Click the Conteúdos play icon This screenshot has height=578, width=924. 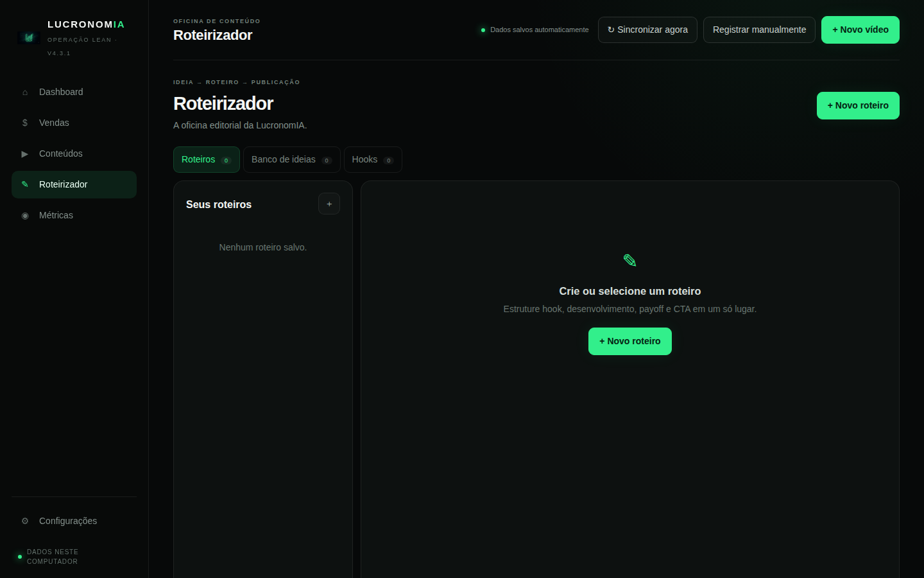click(25, 153)
